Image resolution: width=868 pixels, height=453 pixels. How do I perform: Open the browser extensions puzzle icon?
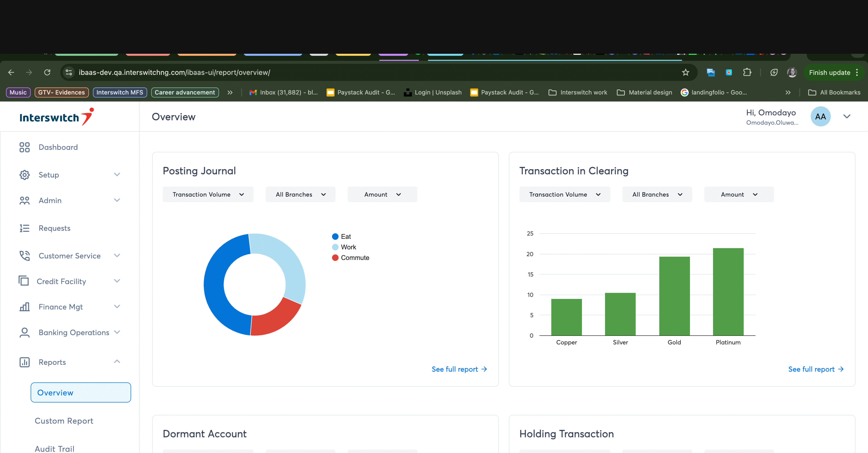click(747, 72)
